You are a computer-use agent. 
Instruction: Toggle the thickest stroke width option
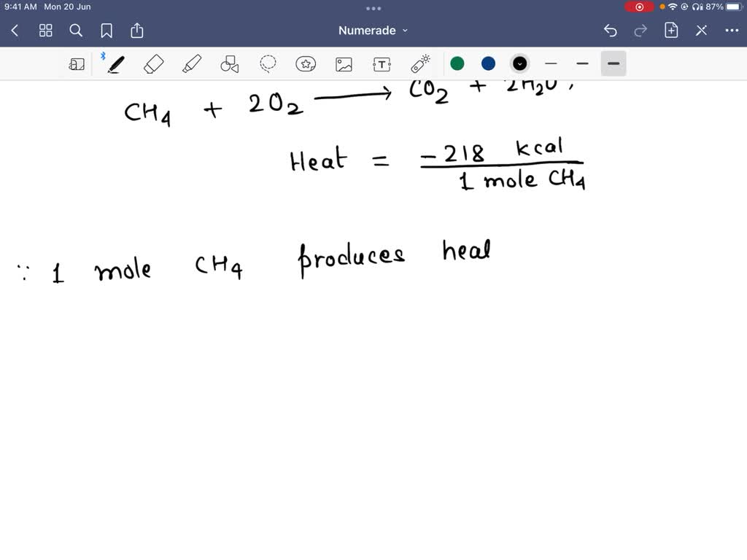613,63
